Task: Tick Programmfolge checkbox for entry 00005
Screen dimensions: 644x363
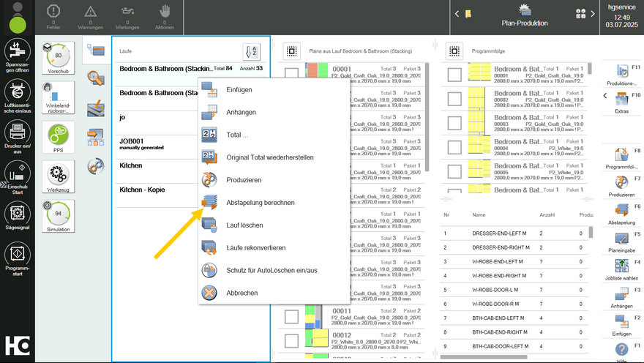Action: click(x=454, y=172)
